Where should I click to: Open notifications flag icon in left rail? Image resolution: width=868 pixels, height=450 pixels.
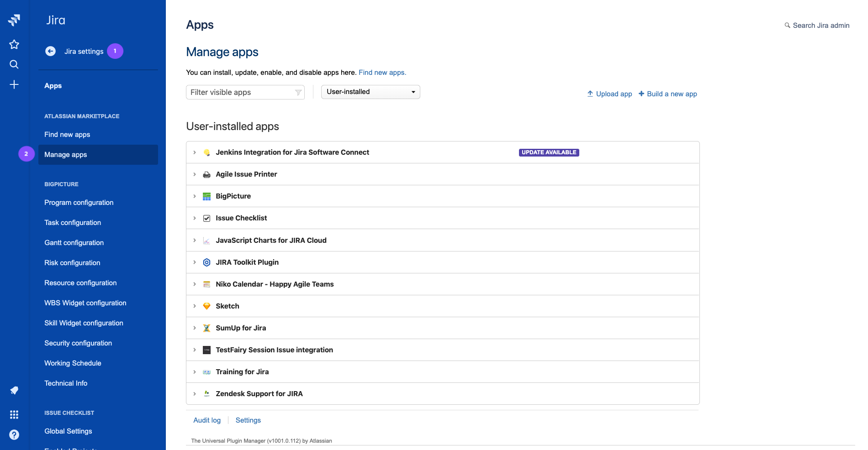tap(14, 390)
